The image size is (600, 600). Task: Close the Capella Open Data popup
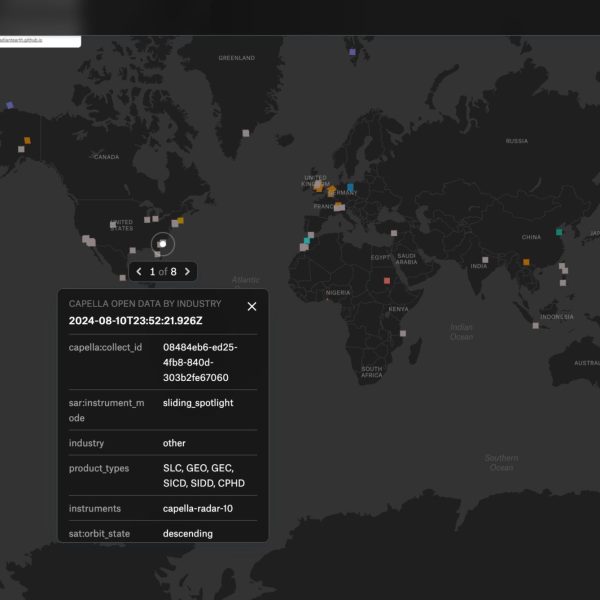click(252, 307)
